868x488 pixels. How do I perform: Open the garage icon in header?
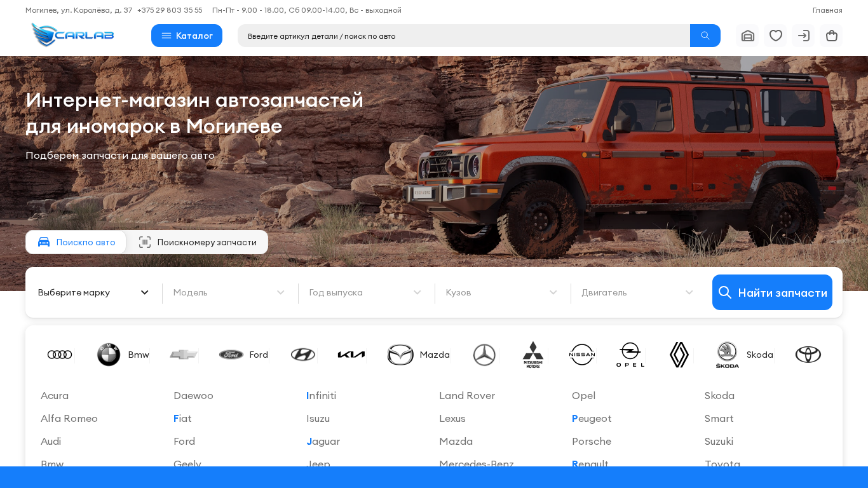(x=747, y=36)
